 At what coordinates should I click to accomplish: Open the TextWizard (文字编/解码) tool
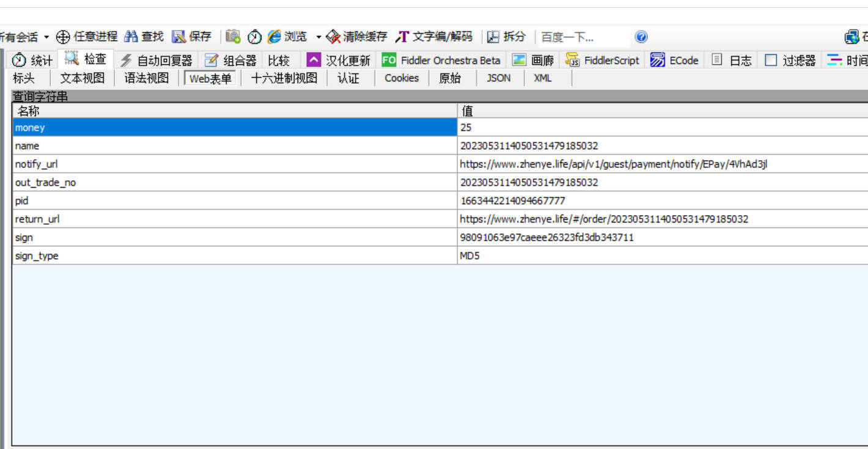434,37
